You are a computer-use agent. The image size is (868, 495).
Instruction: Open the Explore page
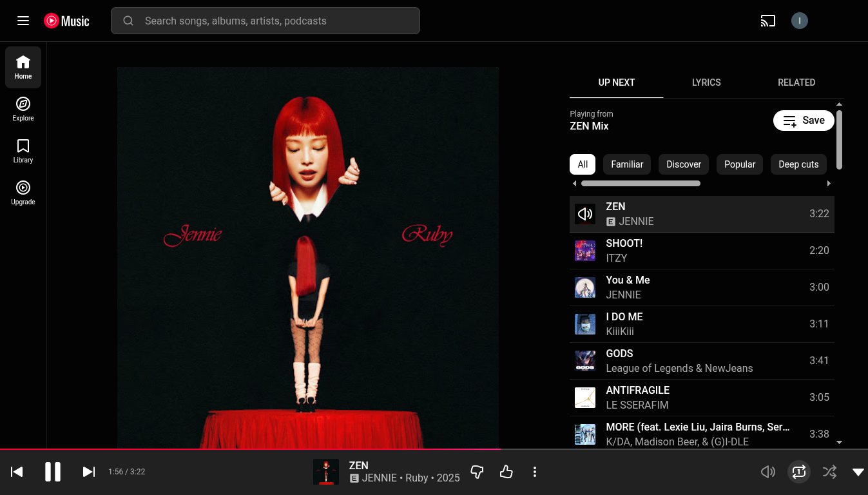[23, 109]
